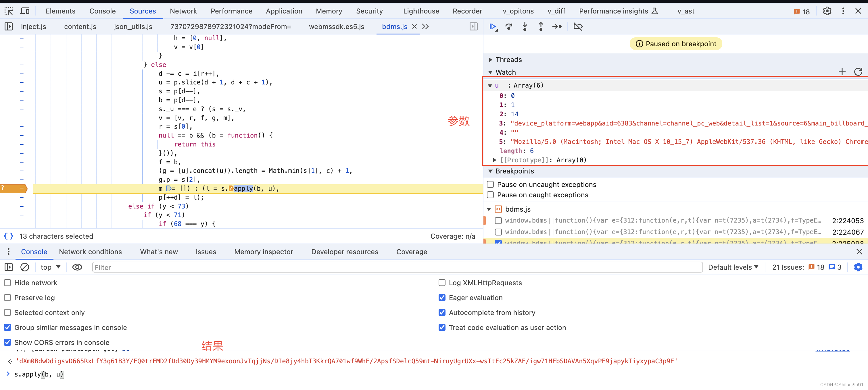Resume script execution
This screenshot has width=868, height=390.
(493, 27)
